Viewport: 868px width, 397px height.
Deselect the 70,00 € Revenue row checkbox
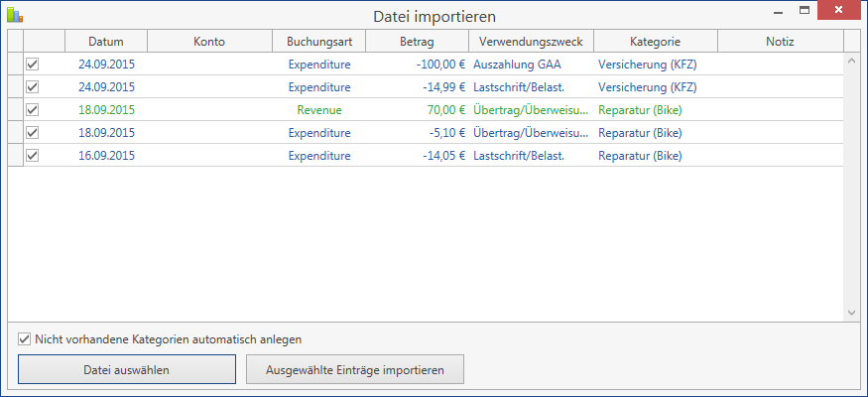[32, 109]
